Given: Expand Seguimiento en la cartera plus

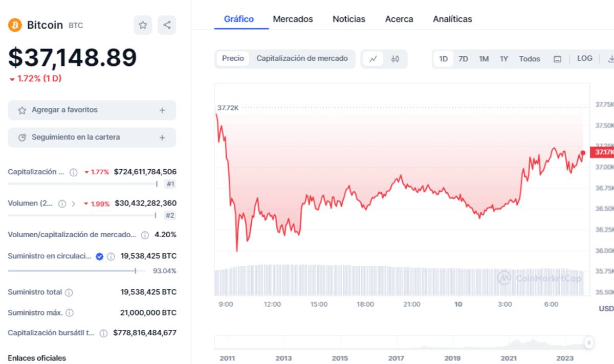Looking at the screenshot, I should coord(162,138).
